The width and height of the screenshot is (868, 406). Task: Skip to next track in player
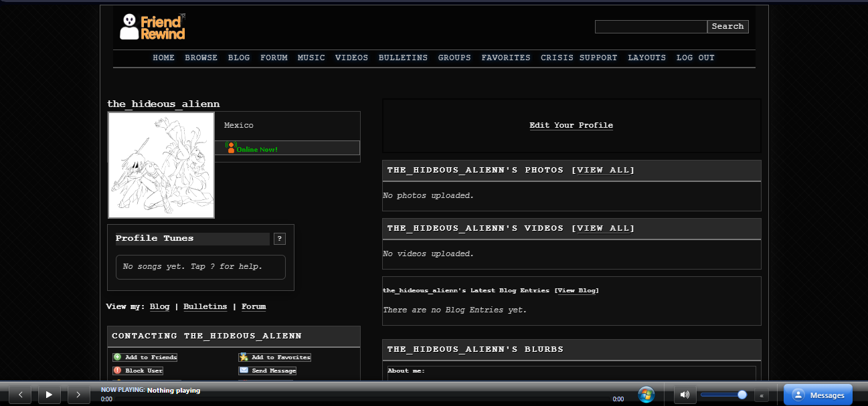[78, 395]
